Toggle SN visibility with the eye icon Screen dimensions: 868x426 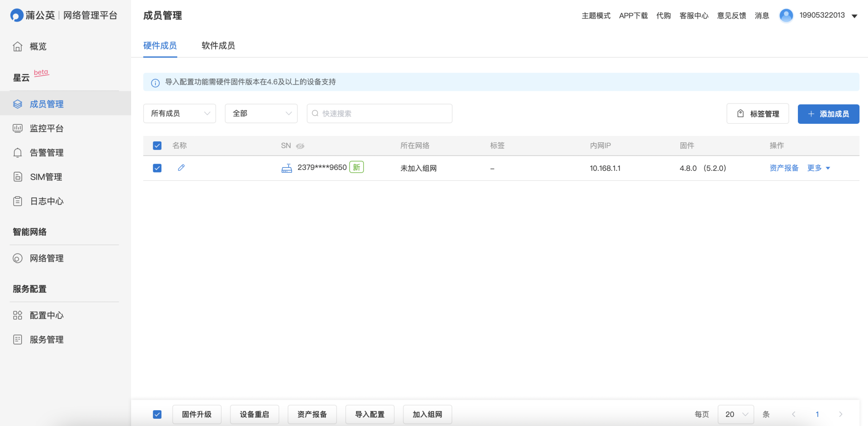coord(300,146)
